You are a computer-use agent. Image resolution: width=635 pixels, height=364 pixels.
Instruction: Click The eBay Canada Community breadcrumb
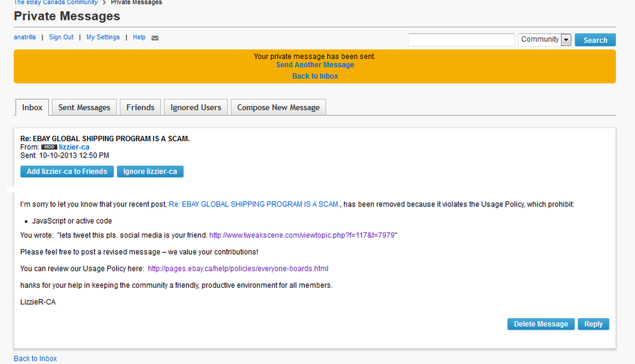(55, 3)
